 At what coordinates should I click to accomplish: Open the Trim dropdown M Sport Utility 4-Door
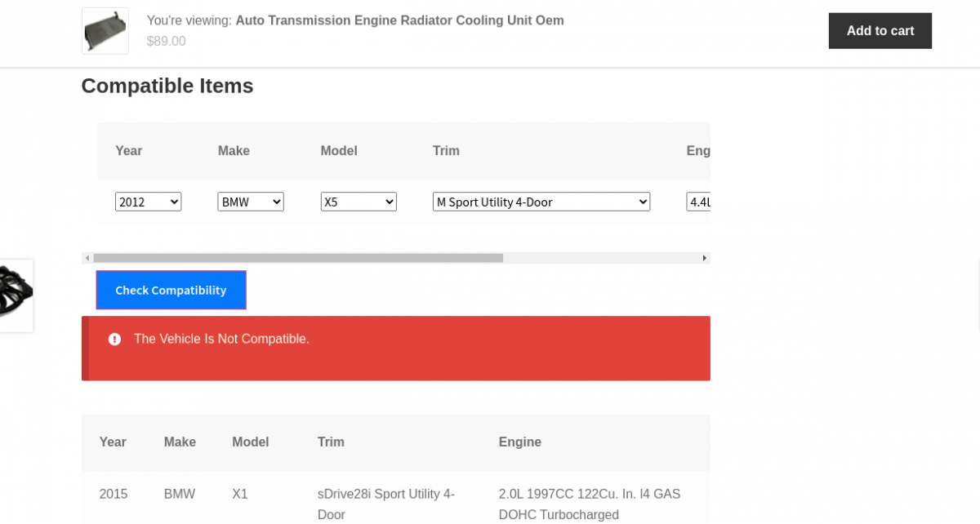click(541, 202)
